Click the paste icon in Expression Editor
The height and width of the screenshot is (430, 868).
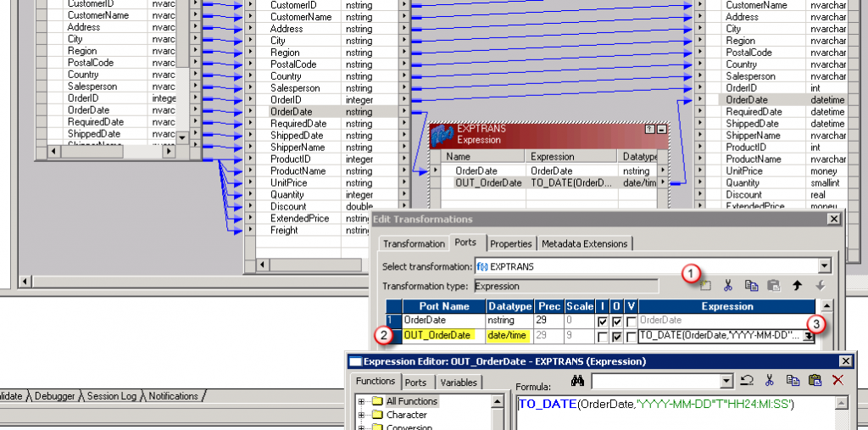click(x=815, y=381)
